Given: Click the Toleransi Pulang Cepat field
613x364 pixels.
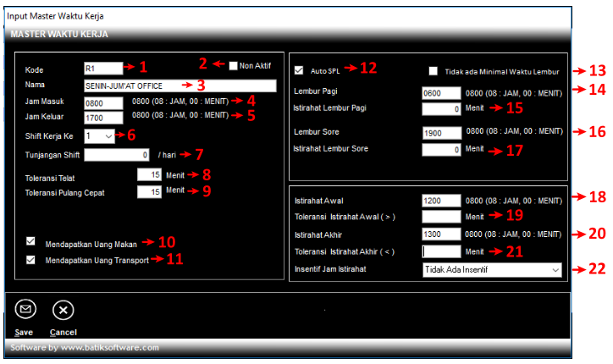Looking at the screenshot, I should tap(149, 192).
